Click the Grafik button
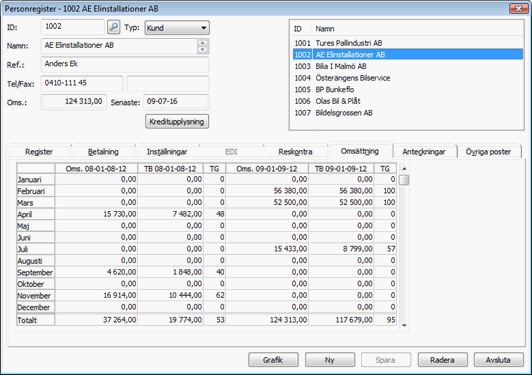Viewport: 532px width, 375px height. pos(273,360)
